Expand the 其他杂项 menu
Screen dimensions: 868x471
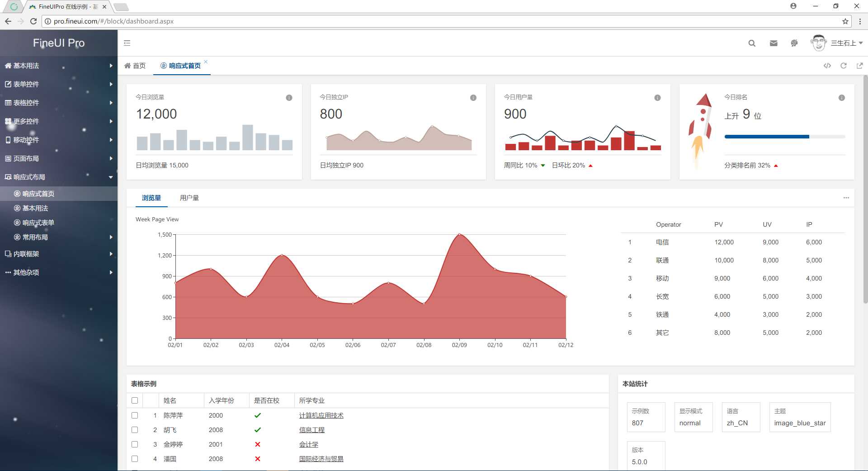tap(59, 272)
